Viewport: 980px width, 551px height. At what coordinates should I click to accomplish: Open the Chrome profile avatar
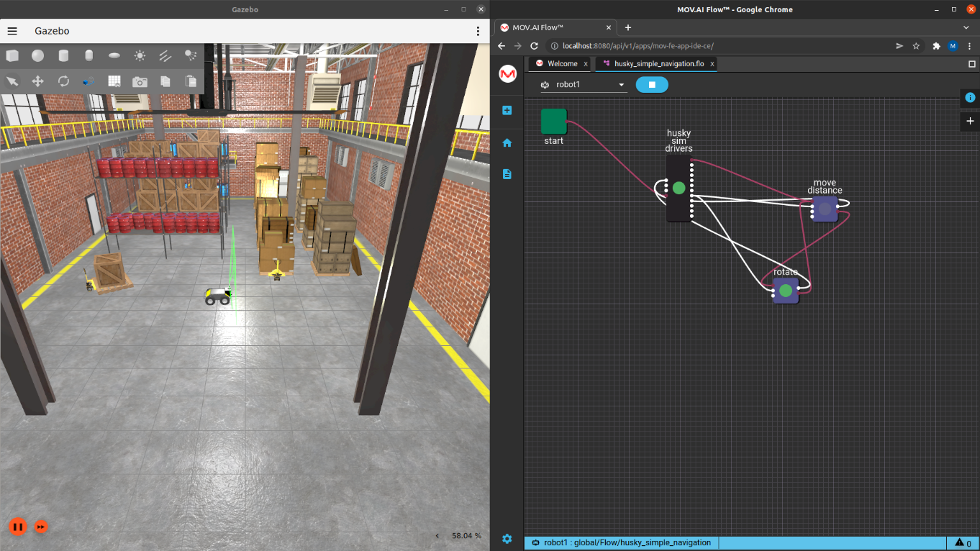953,45
